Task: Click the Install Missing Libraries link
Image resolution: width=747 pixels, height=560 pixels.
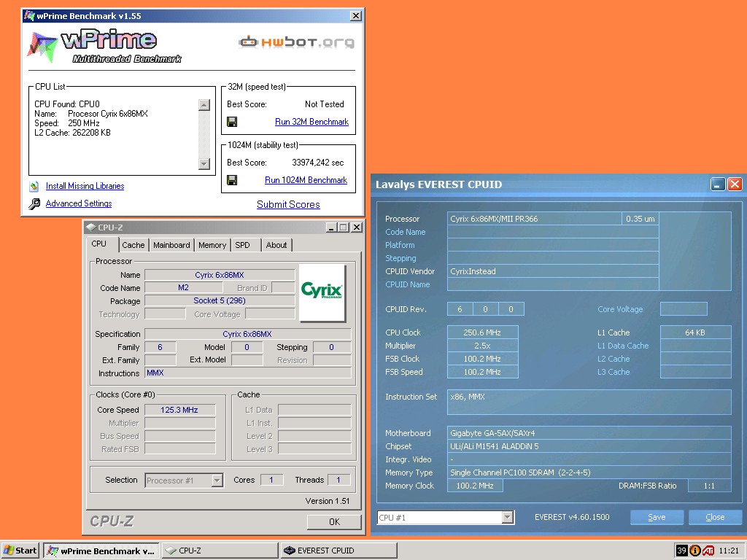Action: point(85,186)
